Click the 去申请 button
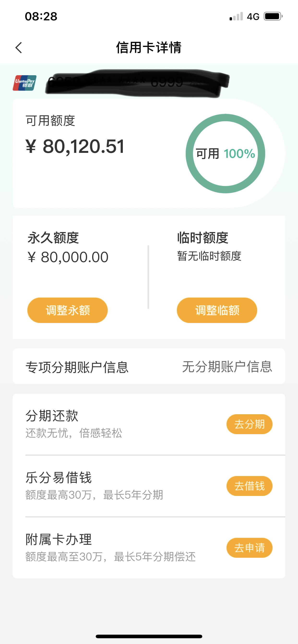 click(250, 548)
